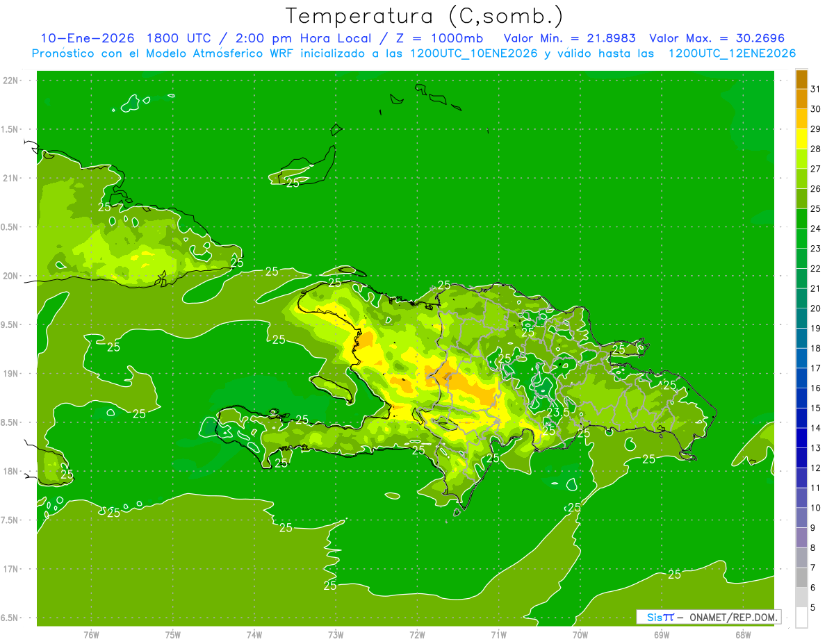Select the 72W longitude axis label
Viewport: 834px width, 644px height.
[x=417, y=635]
